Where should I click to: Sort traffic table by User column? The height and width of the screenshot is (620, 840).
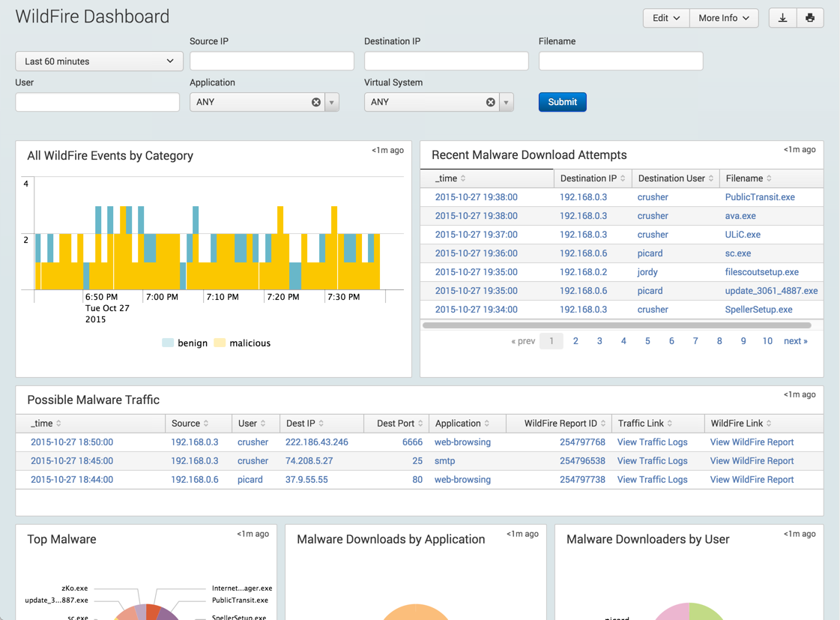tap(252, 424)
